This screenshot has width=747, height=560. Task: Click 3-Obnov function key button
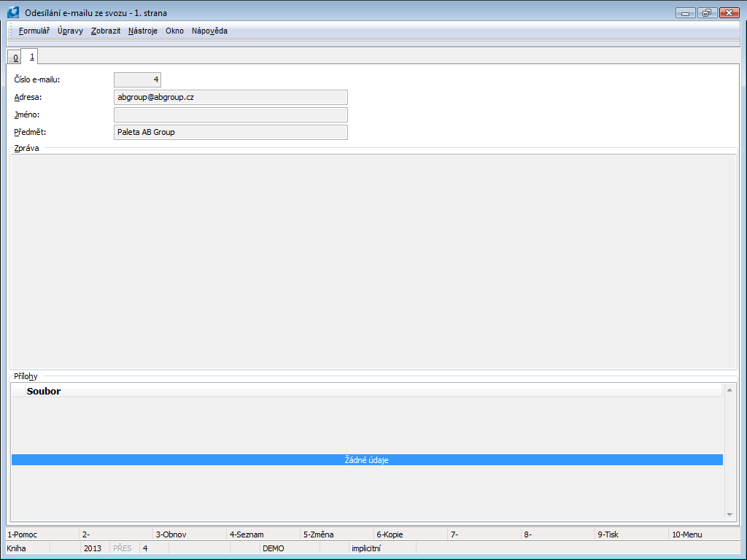pos(190,534)
